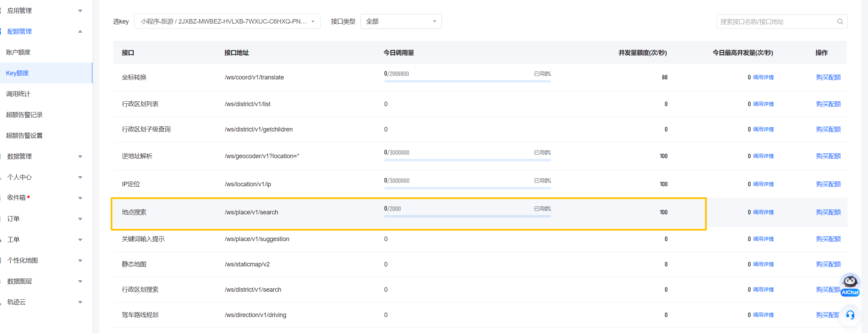Screen dimensions: 868x333
Task: Collapse the 配额管理 sidebar section
Action: click(43, 32)
